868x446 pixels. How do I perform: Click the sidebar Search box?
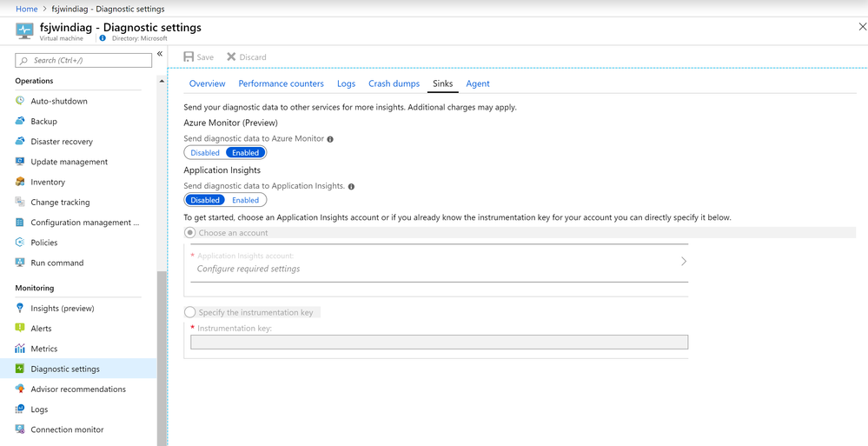pyautogui.click(x=83, y=60)
